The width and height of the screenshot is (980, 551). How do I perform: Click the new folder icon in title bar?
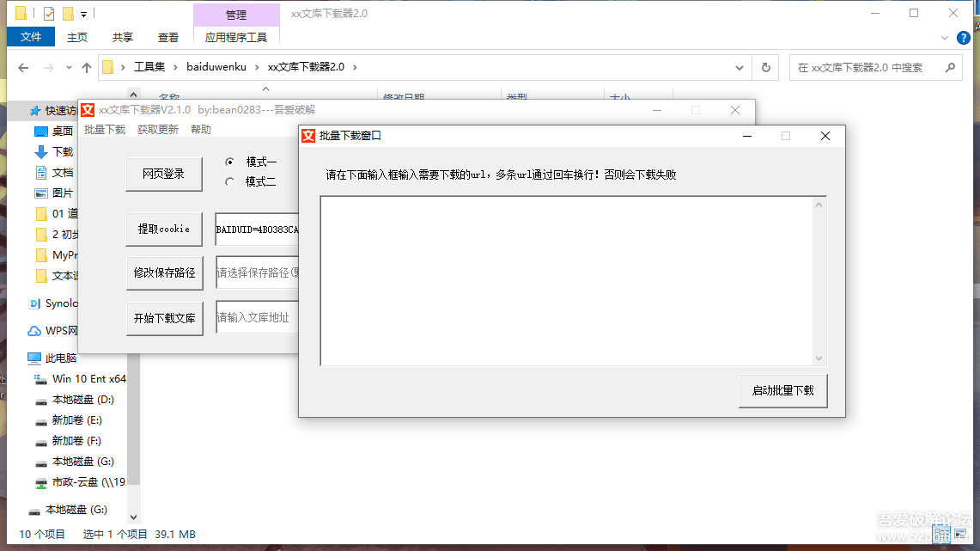(68, 13)
